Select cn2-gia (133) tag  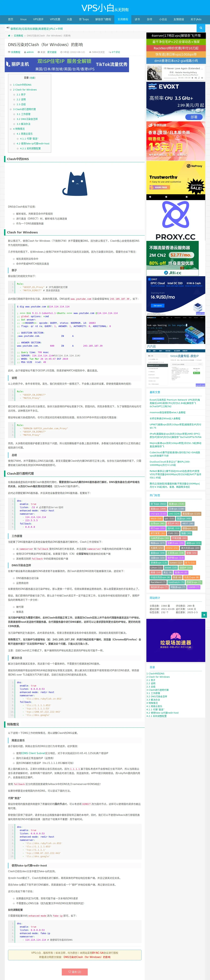click(158, 514)
